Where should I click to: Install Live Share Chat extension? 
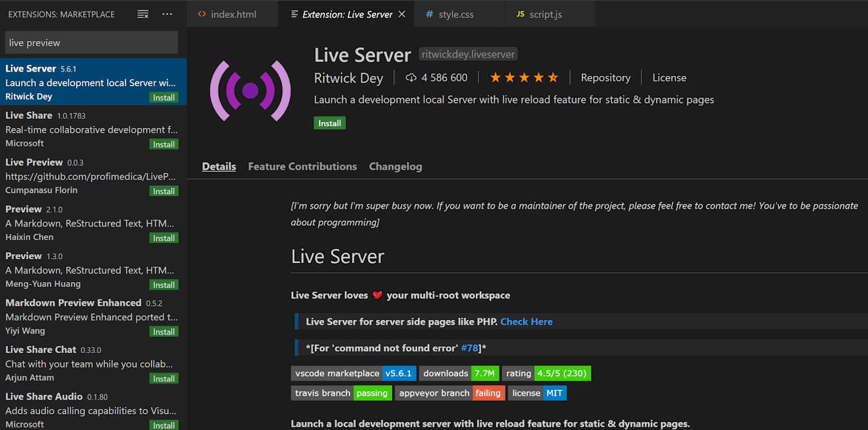coord(164,378)
